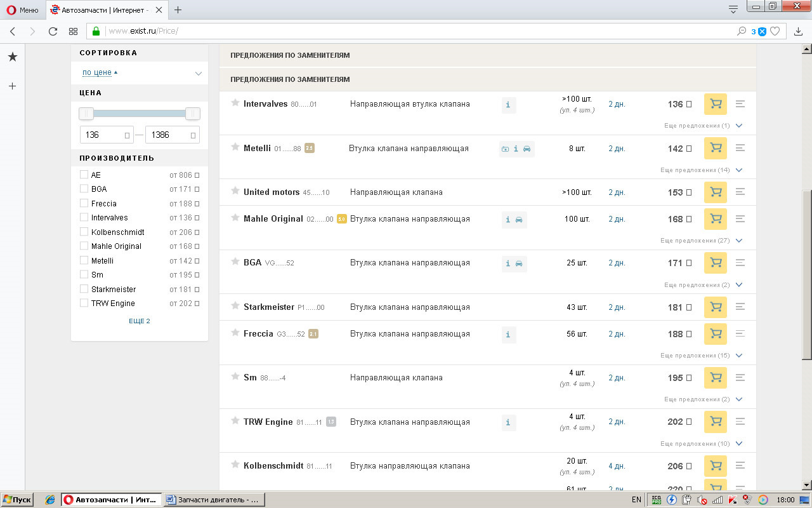Add Intervalves part to cart
The width and height of the screenshot is (812, 508).
click(x=716, y=104)
